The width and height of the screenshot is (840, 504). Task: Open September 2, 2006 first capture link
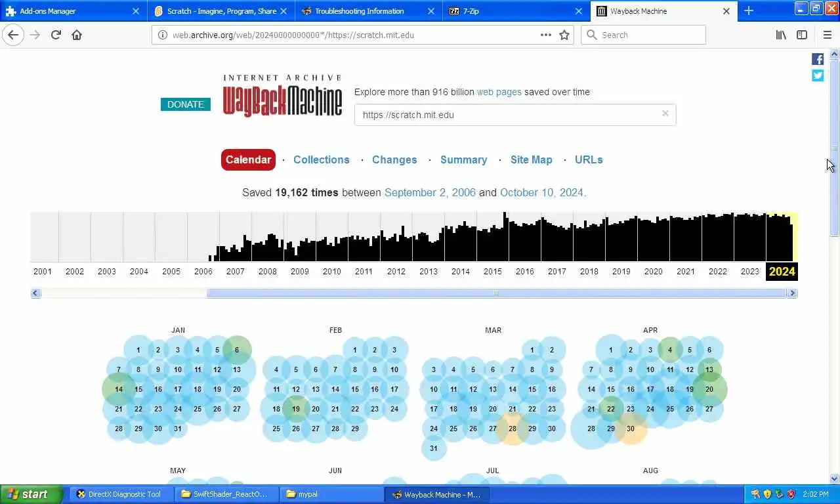(x=430, y=192)
